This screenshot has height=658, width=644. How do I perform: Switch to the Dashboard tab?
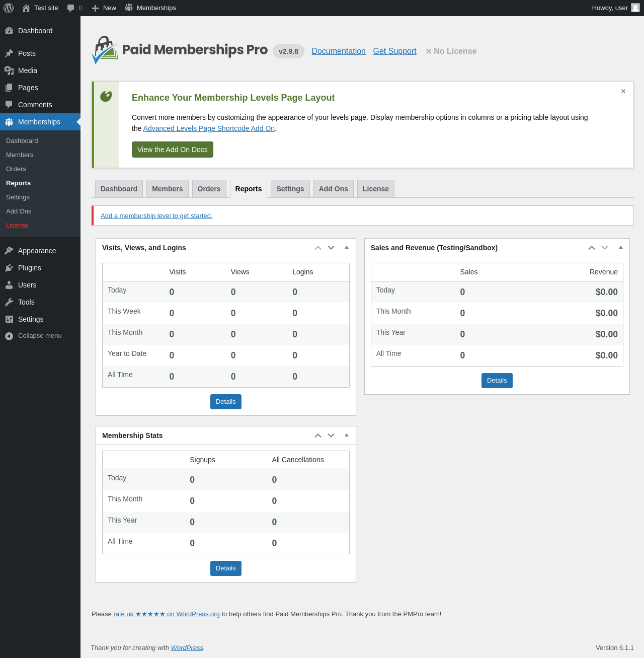click(x=119, y=189)
